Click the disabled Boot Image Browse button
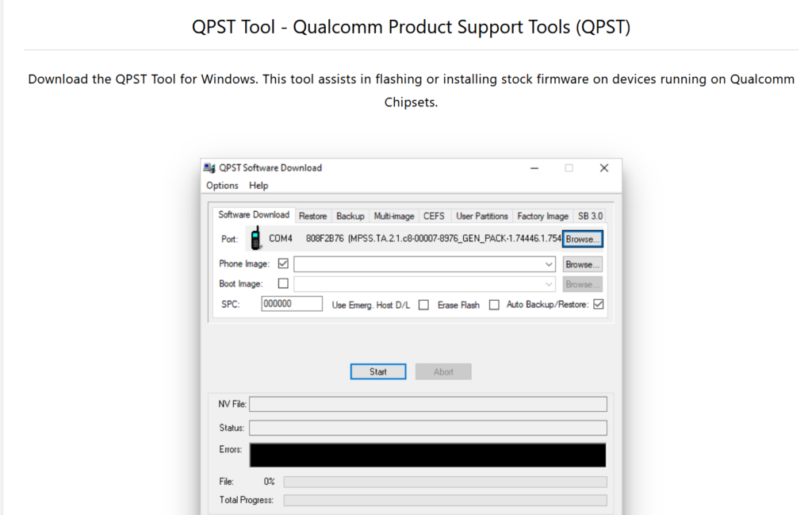 click(583, 284)
